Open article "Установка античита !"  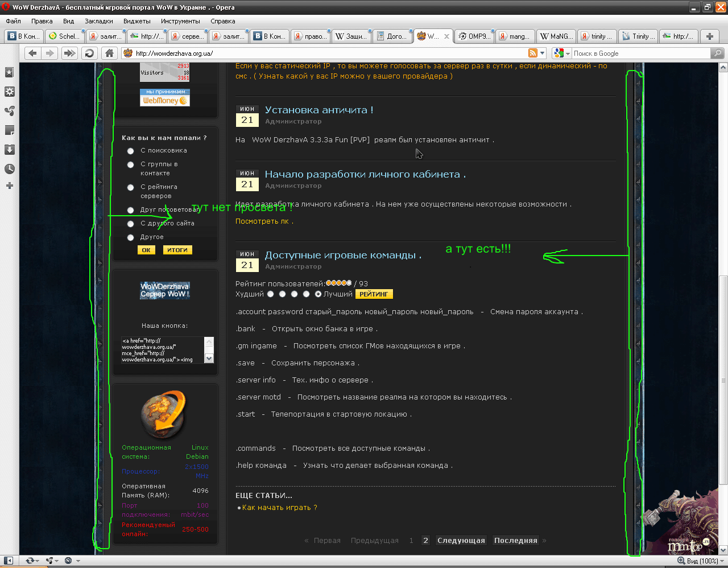point(319,110)
